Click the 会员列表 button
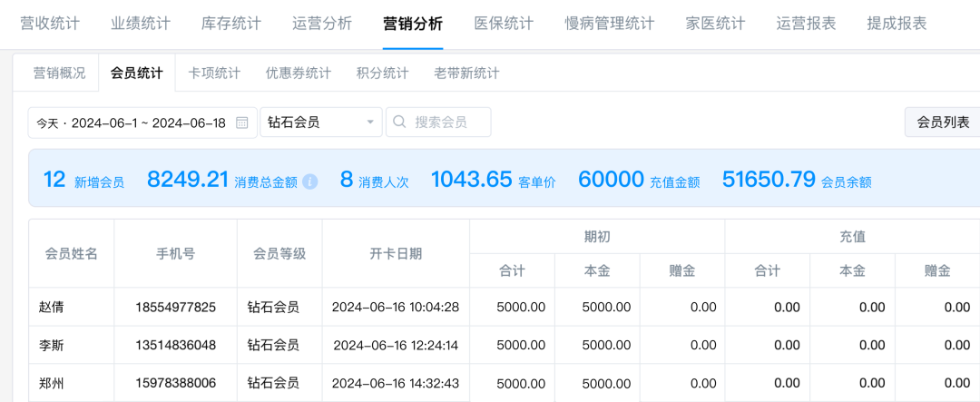Image resolution: width=980 pixels, height=402 pixels. (x=943, y=122)
